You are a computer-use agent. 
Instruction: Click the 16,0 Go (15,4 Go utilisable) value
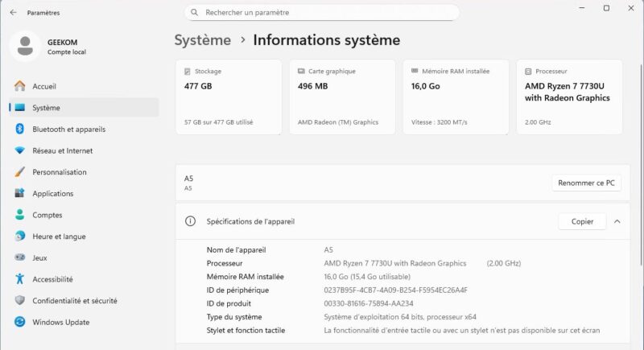coord(367,277)
